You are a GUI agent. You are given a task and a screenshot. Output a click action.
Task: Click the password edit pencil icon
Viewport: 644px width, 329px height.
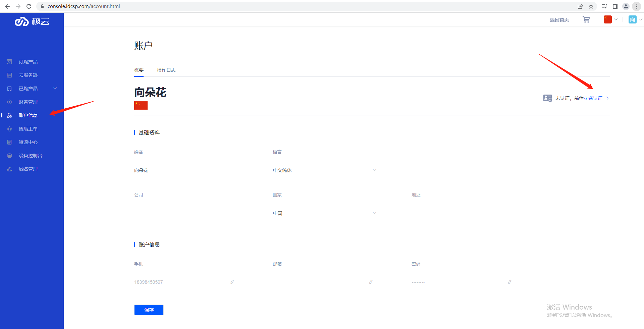coord(510,282)
